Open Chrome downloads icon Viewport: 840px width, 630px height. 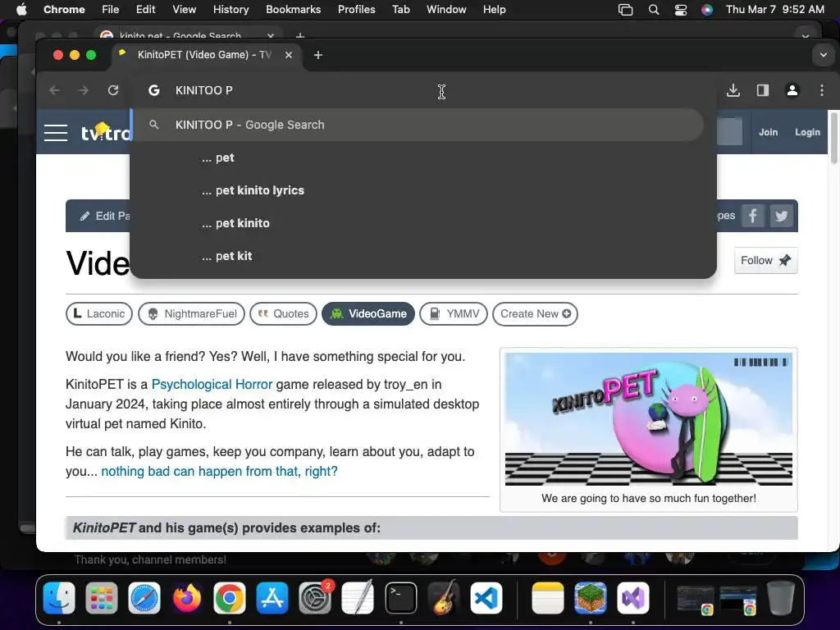pos(733,90)
